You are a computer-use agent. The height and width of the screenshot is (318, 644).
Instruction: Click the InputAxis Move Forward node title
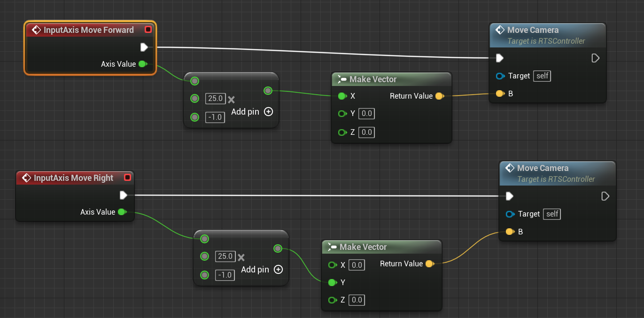point(89,30)
